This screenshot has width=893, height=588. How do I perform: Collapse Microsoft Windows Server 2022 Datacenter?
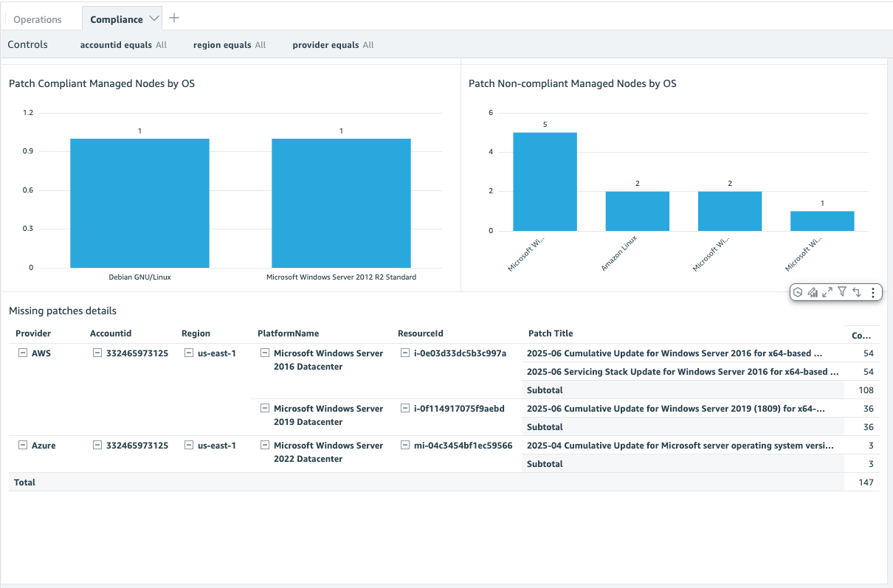pos(264,445)
